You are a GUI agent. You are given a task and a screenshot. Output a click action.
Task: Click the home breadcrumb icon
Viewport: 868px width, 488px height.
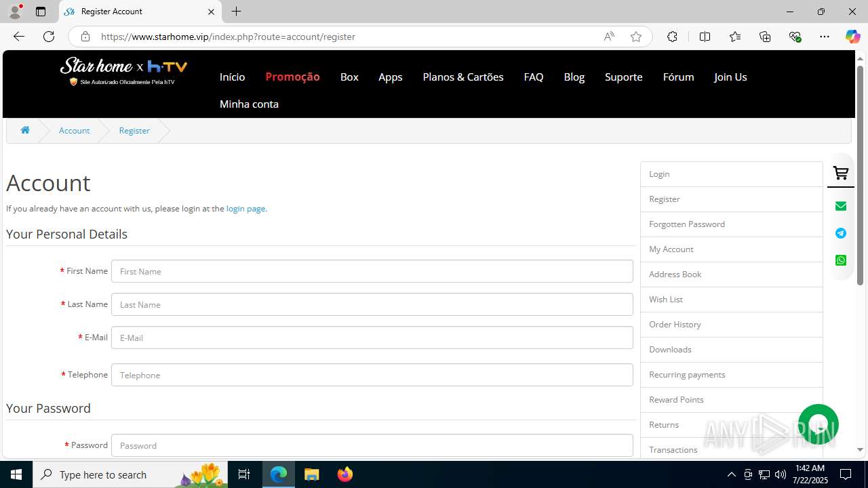point(25,130)
